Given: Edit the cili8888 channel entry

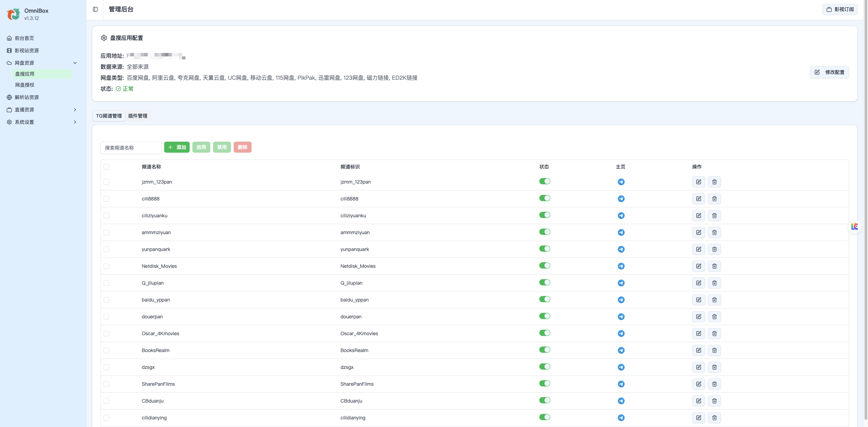Looking at the screenshot, I should click(x=698, y=199).
